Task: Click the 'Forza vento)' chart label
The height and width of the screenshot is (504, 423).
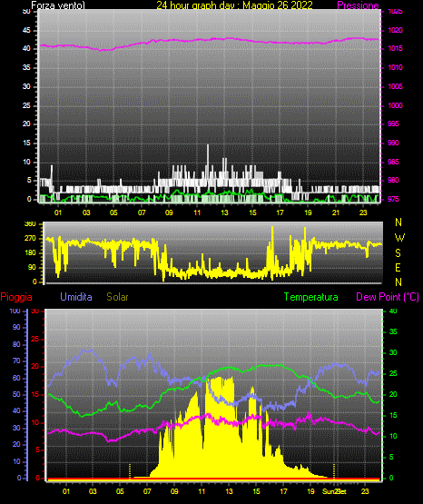Action: (58, 5)
